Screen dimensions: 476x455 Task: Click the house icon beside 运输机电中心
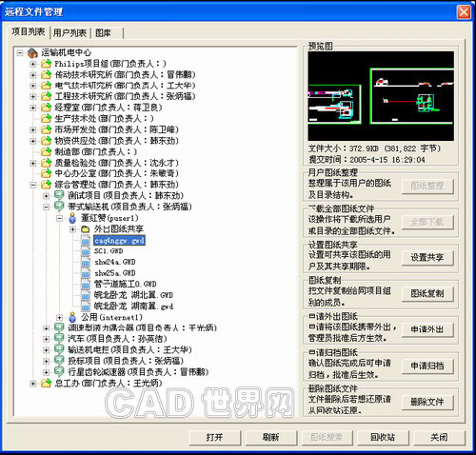pyautogui.click(x=32, y=52)
